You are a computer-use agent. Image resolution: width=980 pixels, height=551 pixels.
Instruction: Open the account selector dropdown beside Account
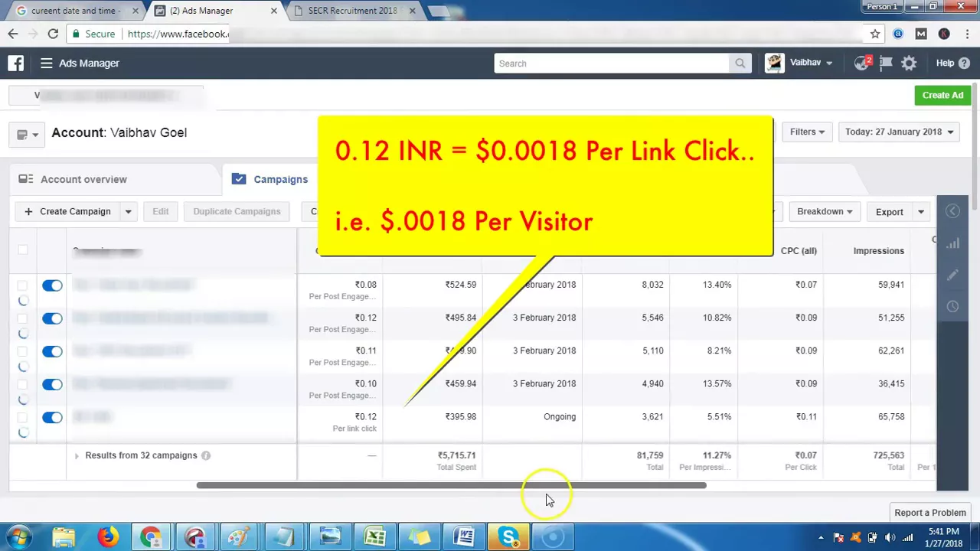[x=28, y=135]
